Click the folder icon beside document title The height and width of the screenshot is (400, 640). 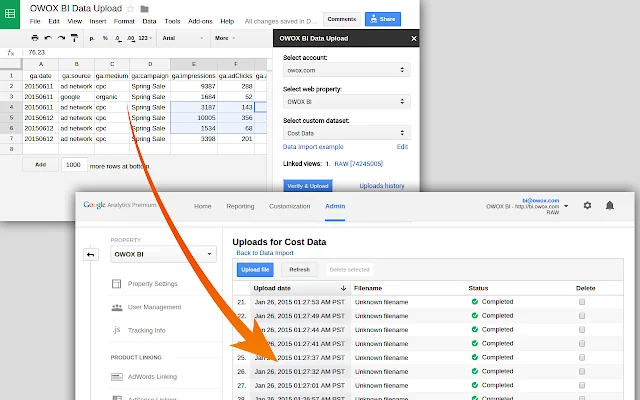[x=145, y=7]
